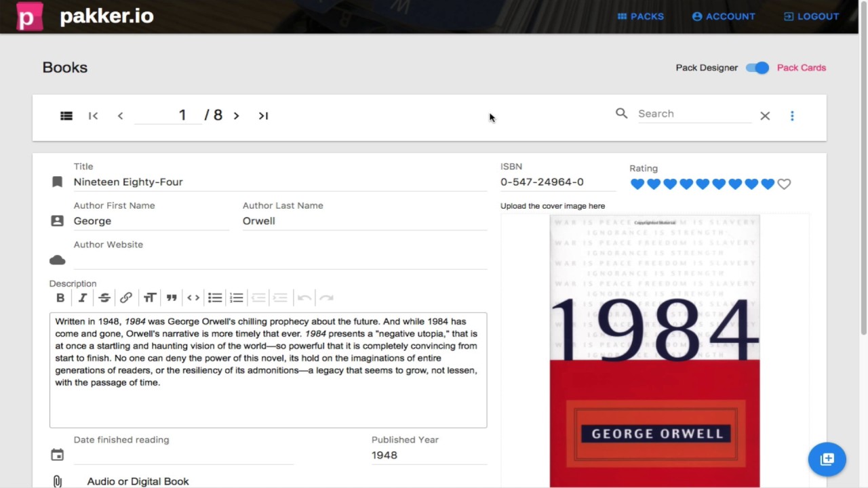Switch to list view icon
The width and height of the screenshot is (868, 488).
pyautogui.click(x=66, y=116)
